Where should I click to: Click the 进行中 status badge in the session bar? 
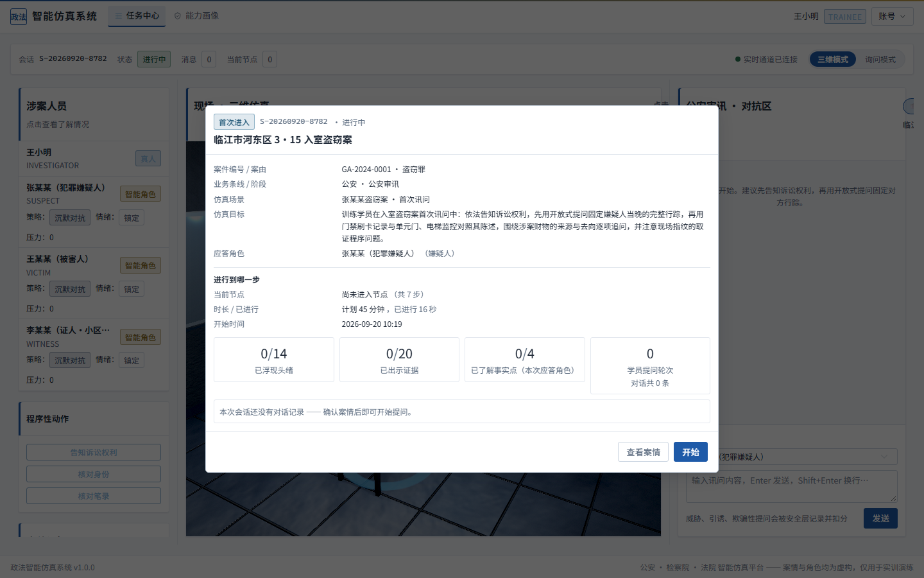point(154,59)
